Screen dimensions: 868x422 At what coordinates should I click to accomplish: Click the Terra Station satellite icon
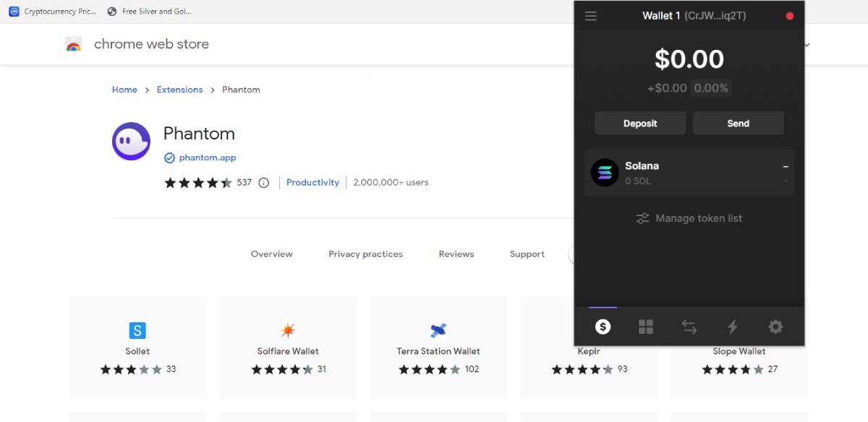pos(438,331)
